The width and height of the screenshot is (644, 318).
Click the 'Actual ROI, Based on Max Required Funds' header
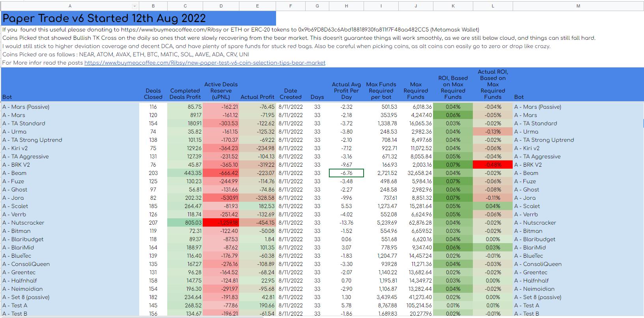pyautogui.click(x=493, y=84)
